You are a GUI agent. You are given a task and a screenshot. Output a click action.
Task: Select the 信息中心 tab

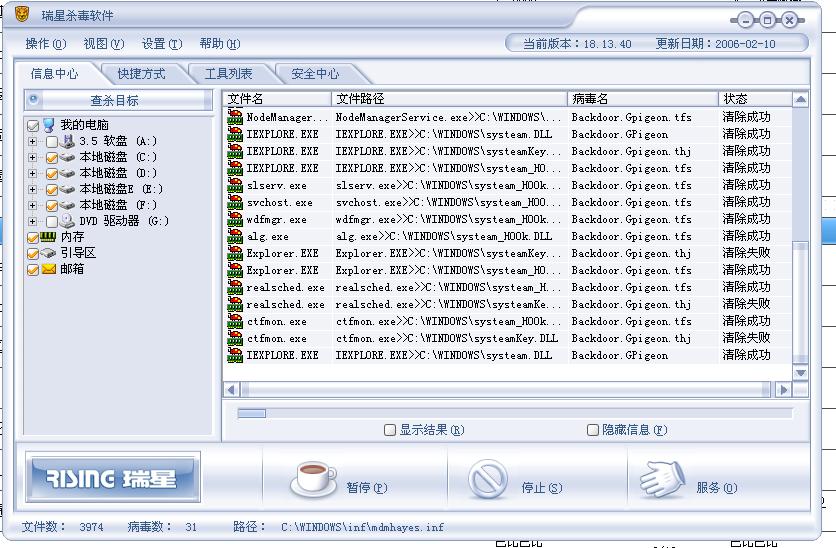pyautogui.click(x=54, y=74)
